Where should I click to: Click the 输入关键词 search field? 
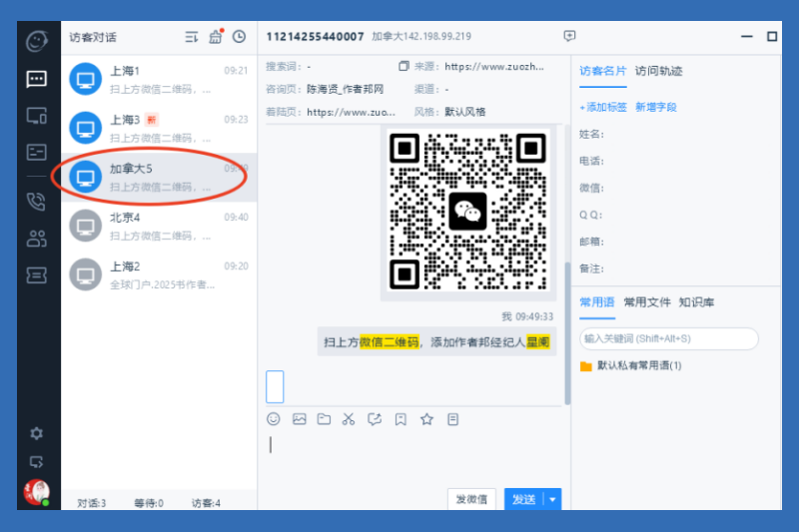click(x=668, y=338)
